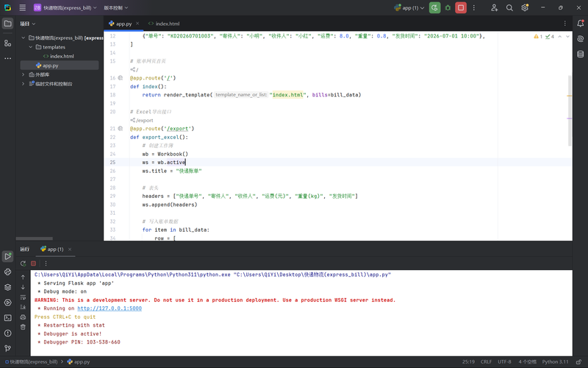
Task: Open more run actions menu in toolbar
Action: (474, 7)
